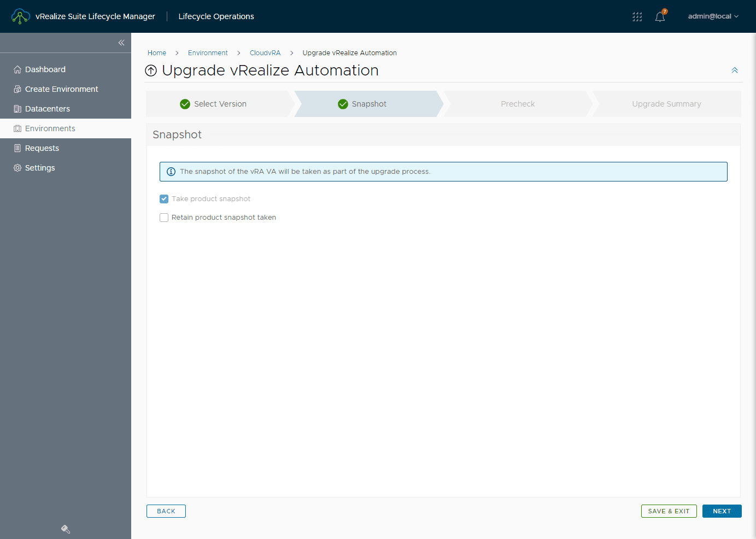
Task: Click the SAVE & EXIT control
Action: click(669, 511)
